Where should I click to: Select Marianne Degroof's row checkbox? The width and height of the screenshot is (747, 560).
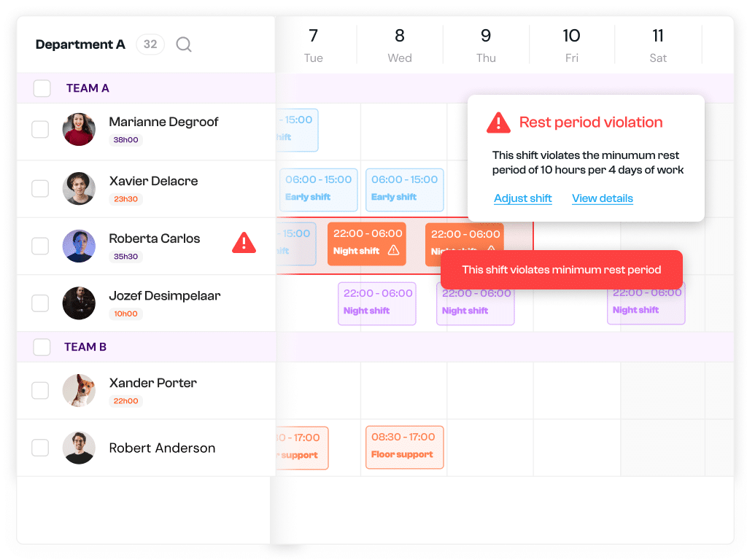click(40, 129)
